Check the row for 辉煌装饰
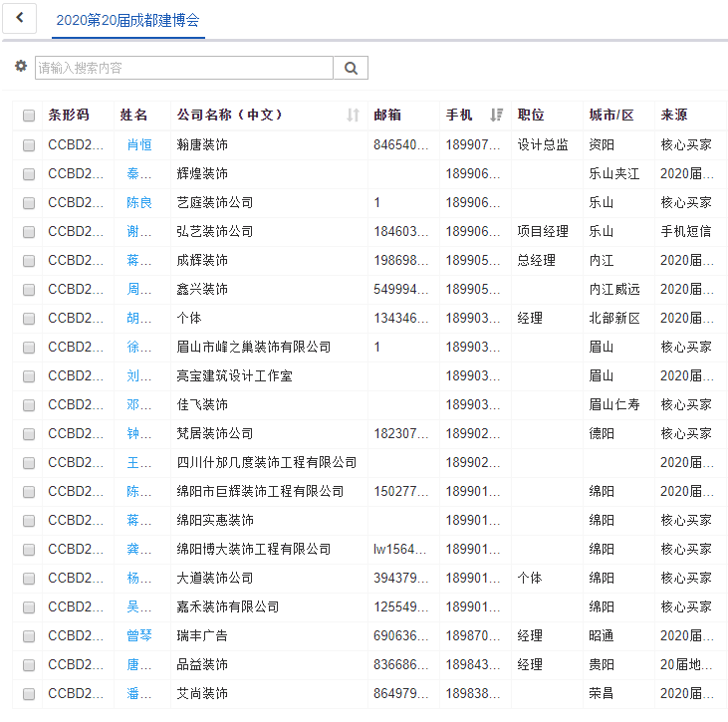The image size is (728, 722). (29, 174)
